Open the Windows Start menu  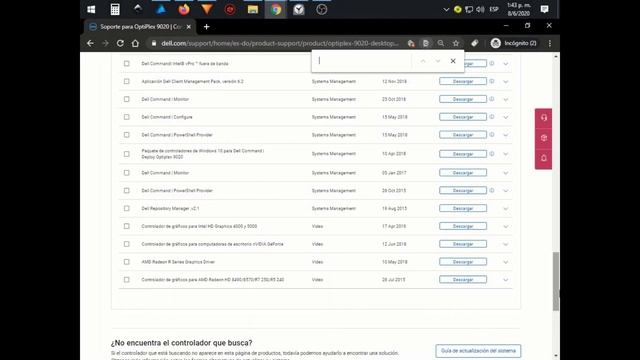[91, 9]
